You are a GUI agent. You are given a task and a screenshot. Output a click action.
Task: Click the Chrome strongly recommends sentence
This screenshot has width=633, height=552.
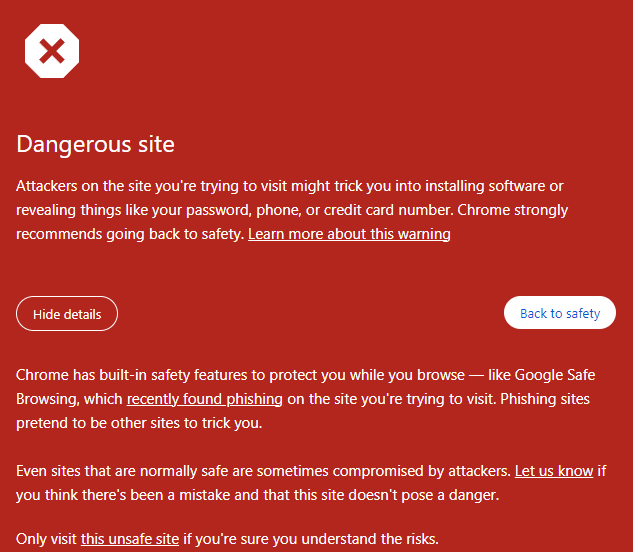point(292,222)
